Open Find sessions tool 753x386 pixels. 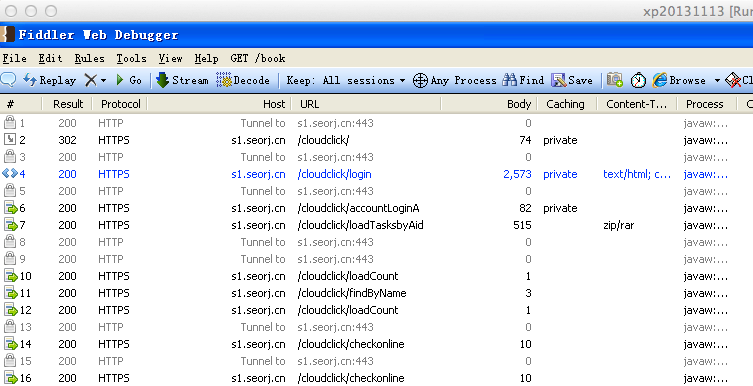click(x=523, y=80)
